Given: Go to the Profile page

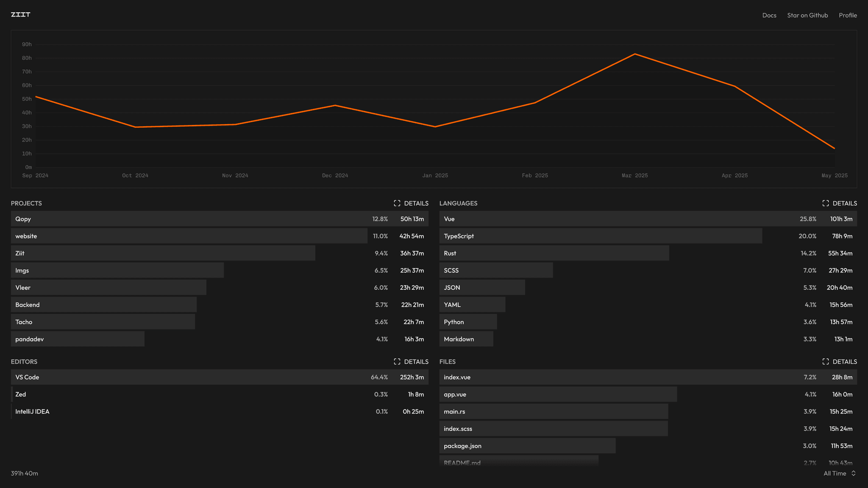Looking at the screenshot, I should coord(848,15).
